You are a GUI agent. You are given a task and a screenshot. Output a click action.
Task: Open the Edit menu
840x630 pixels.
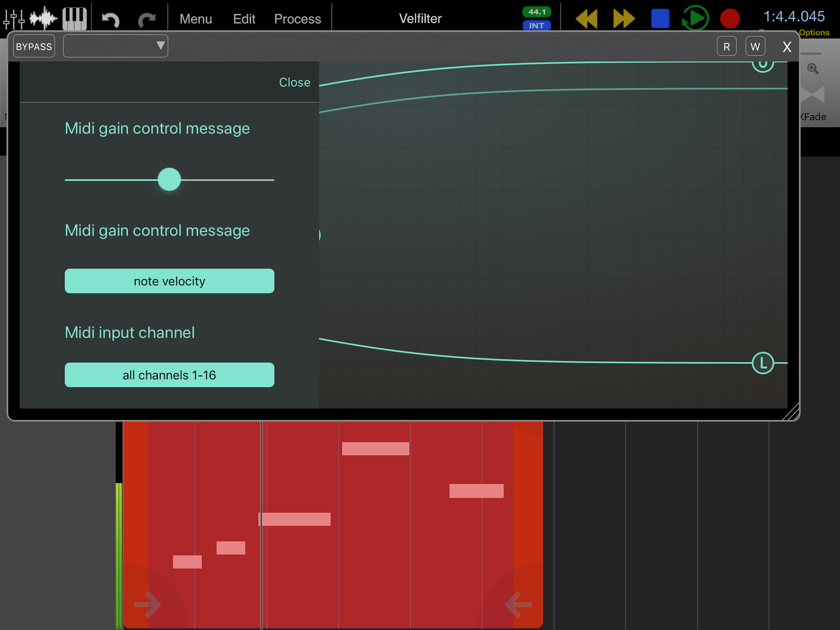[x=244, y=19]
